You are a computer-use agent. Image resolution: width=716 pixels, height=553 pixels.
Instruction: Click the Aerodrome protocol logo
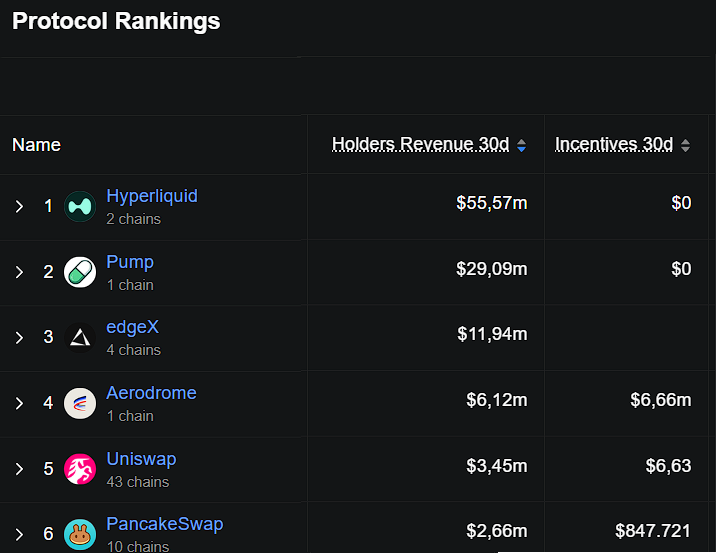coord(80,403)
